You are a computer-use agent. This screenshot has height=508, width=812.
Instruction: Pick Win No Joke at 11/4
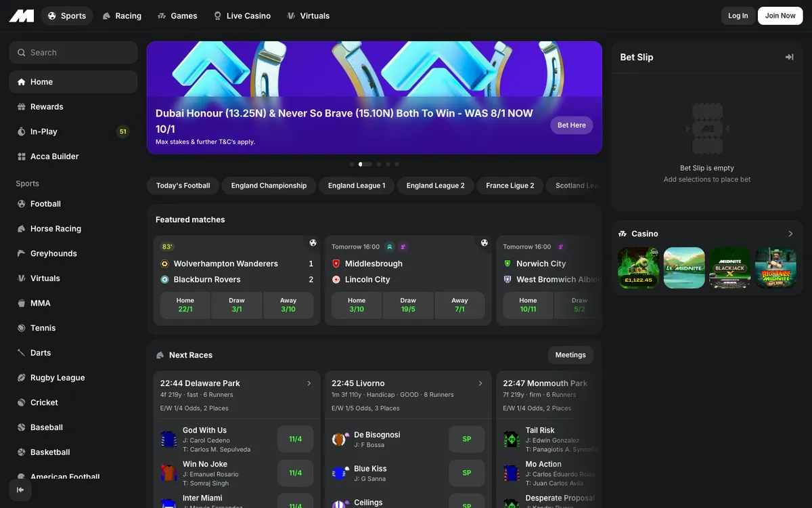pyautogui.click(x=296, y=473)
